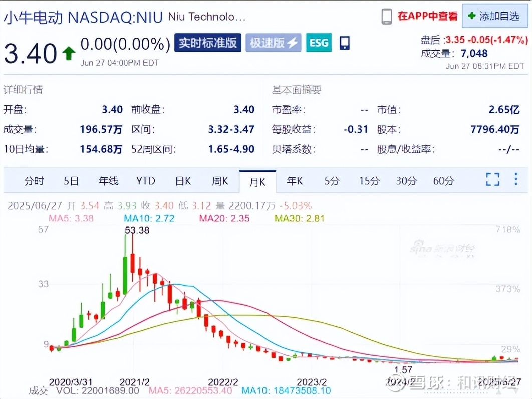
Task: Click the green up arrow beside 3.40
Action: (69, 53)
